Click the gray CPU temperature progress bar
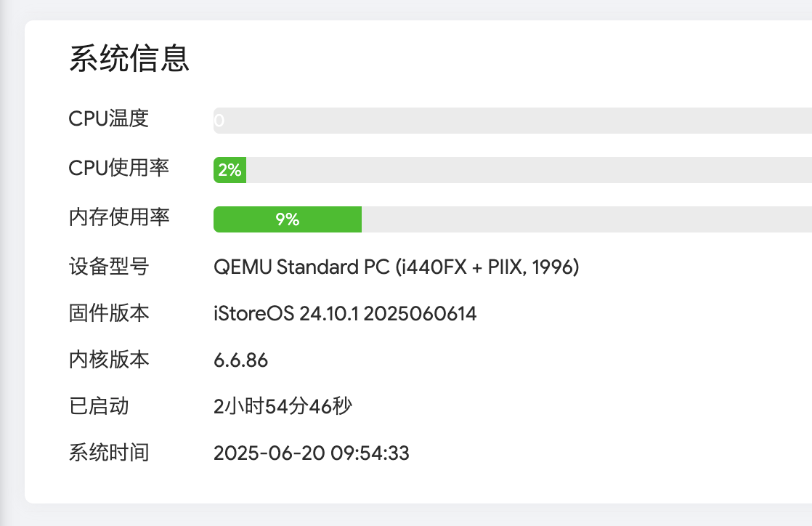The height and width of the screenshot is (526, 812). 508,121
